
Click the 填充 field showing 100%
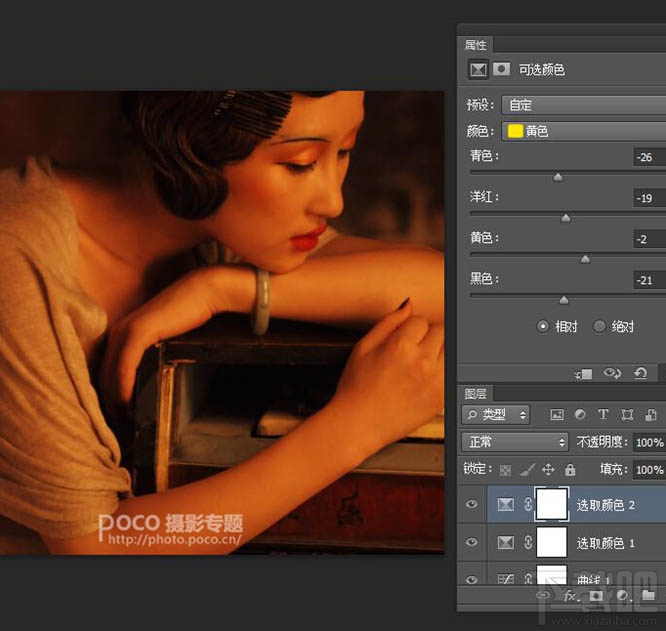coord(649,470)
